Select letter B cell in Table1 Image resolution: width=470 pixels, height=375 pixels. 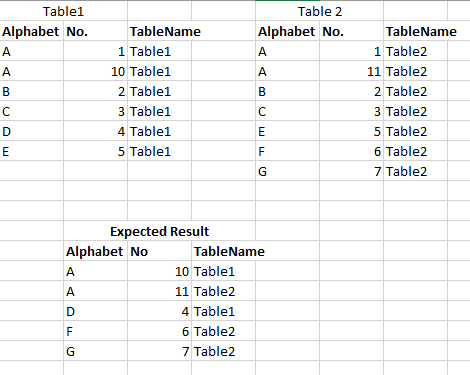31,91
